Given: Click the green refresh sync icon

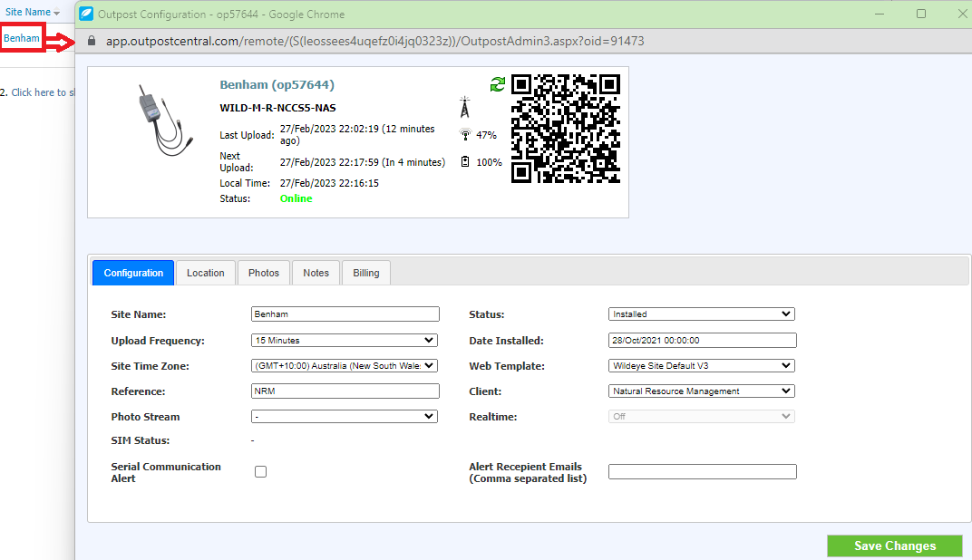Looking at the screenshot, I should point(497,84).
